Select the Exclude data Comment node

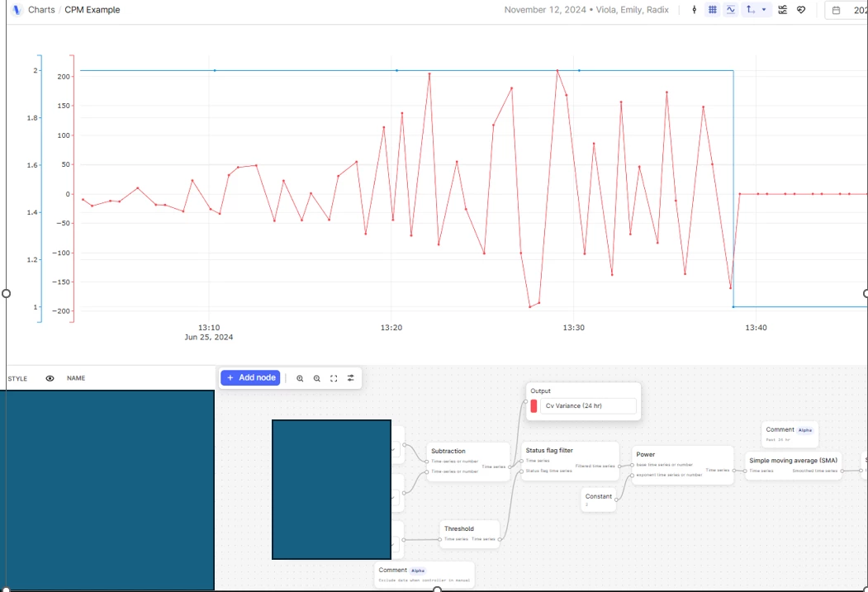[424, 575]
